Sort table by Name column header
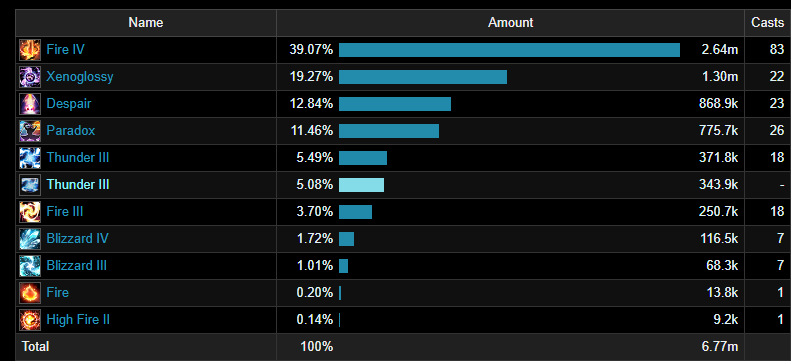 click(x=146, y=23)
